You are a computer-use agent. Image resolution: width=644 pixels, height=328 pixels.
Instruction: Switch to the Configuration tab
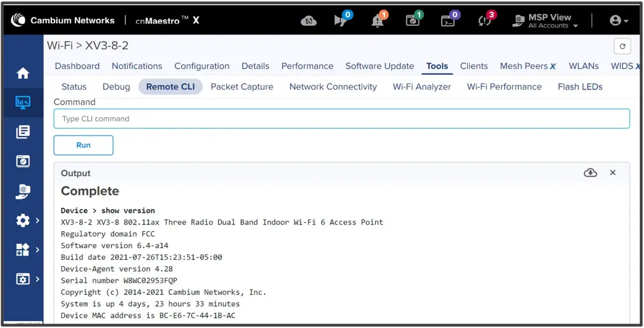point(202,66)
